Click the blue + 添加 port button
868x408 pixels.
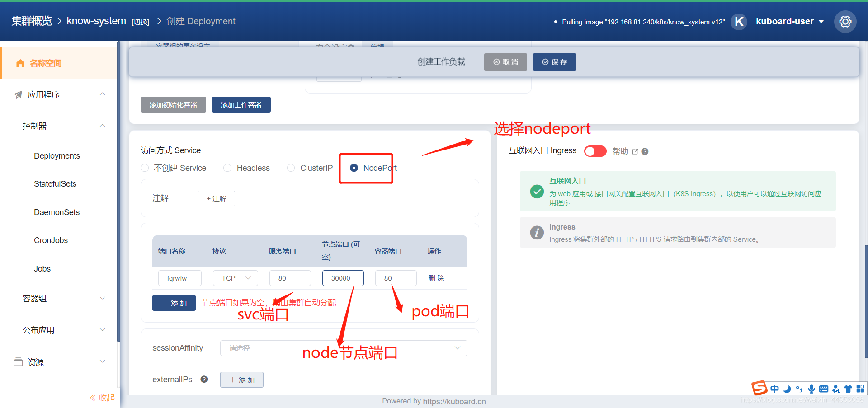(174, 303)
